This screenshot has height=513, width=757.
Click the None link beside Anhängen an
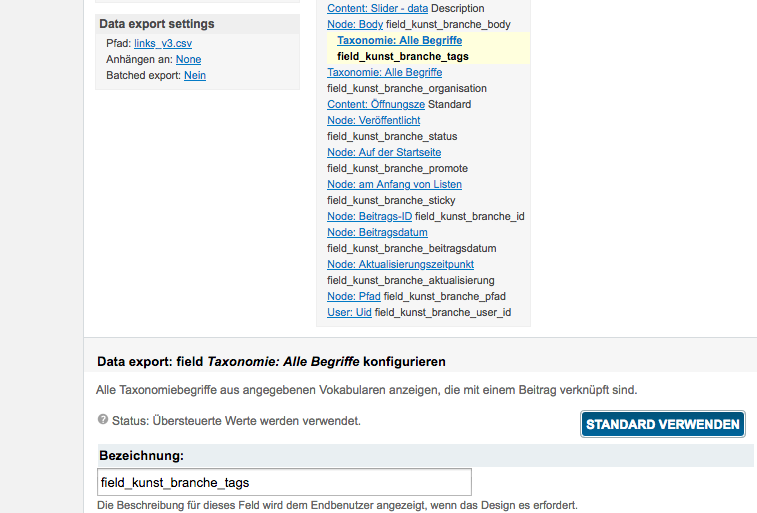click(188, 60)
